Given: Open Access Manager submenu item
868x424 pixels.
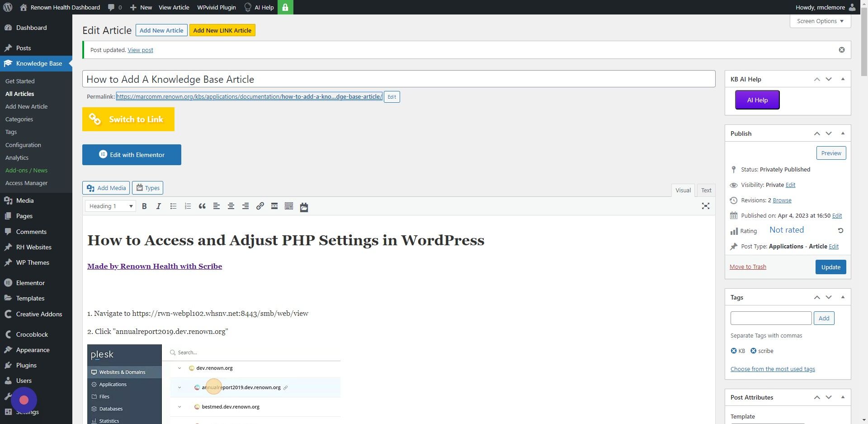Looking at the screenshot, I should 26,183.
